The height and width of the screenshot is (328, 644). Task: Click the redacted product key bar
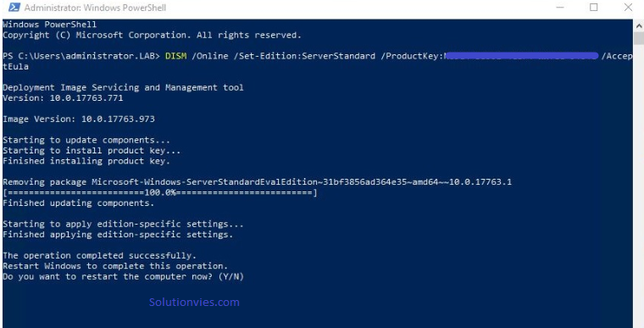pyautogui.click(x=521, y=56)
